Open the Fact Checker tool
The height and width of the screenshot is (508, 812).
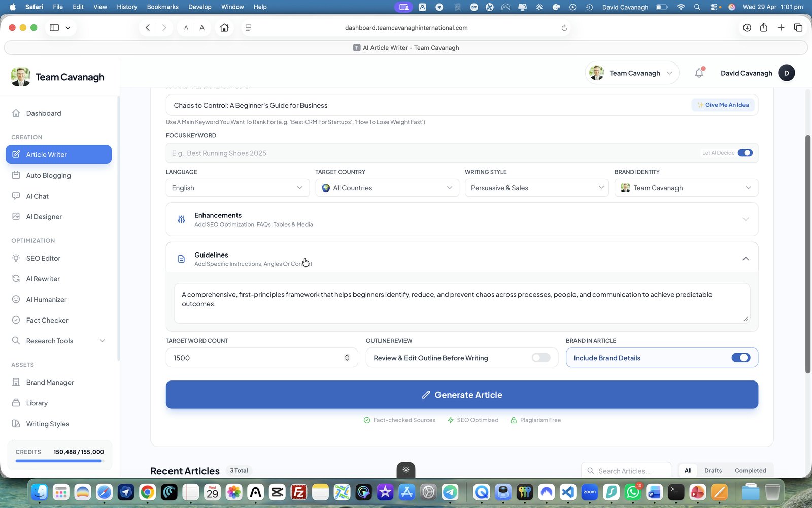coord(47,320)
